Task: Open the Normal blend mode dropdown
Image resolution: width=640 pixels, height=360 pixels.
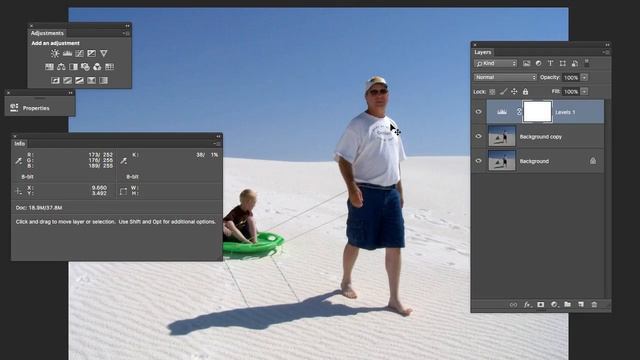Action: coord(505,77)
